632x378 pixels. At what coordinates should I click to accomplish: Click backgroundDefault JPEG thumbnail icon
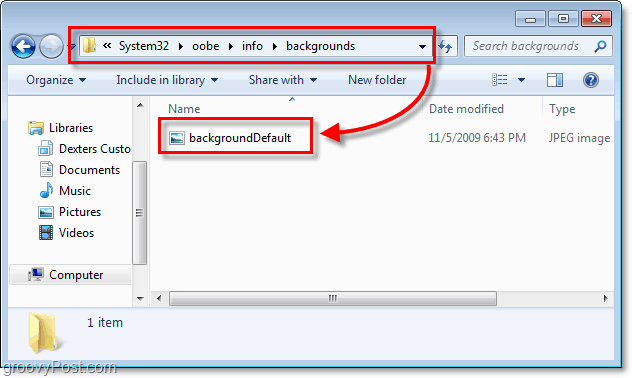tap(177, 138)
